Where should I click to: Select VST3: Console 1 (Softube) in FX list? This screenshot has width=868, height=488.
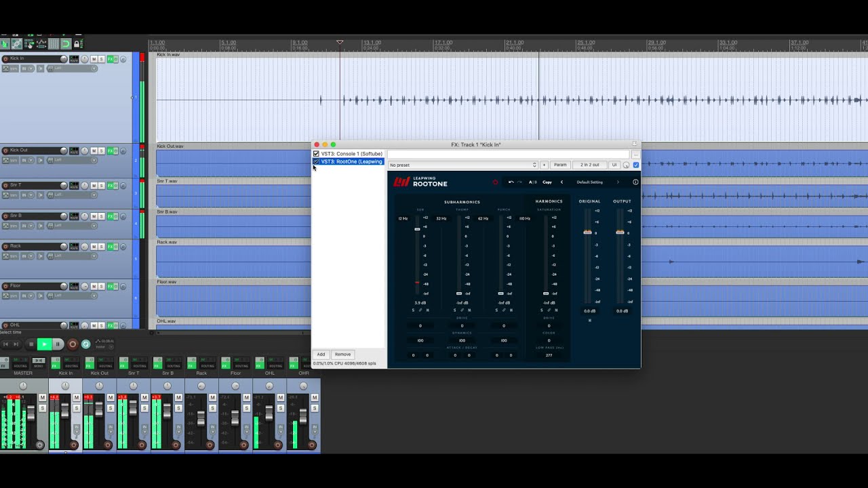pyautogui.click(x=352, y=154)
